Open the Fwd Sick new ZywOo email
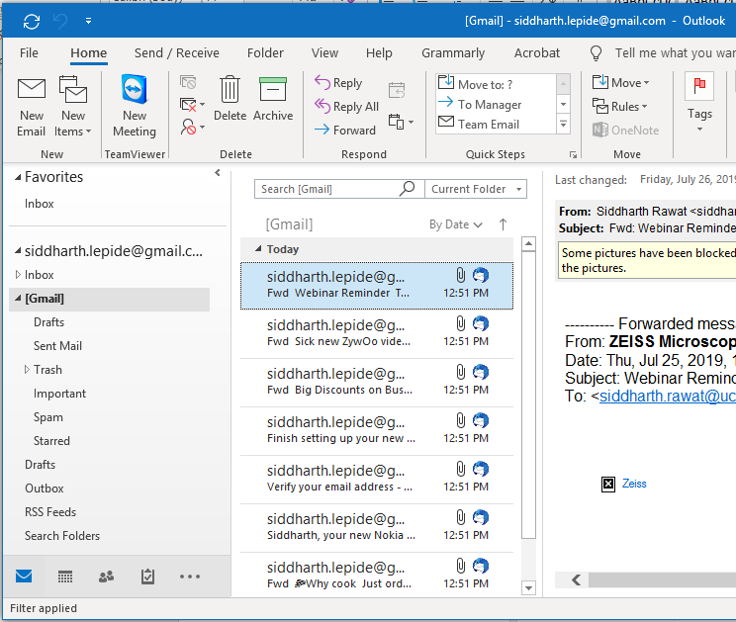Image resolution: width=736 pixels, height=622 pixels. pos(376,334)
